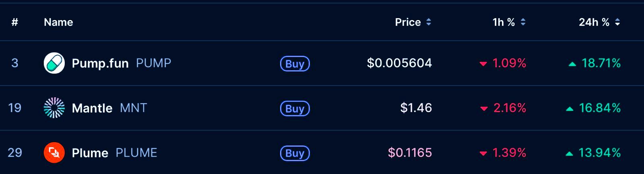Click the 24h % column header label
644x174 pixels.
click(594, 22)
